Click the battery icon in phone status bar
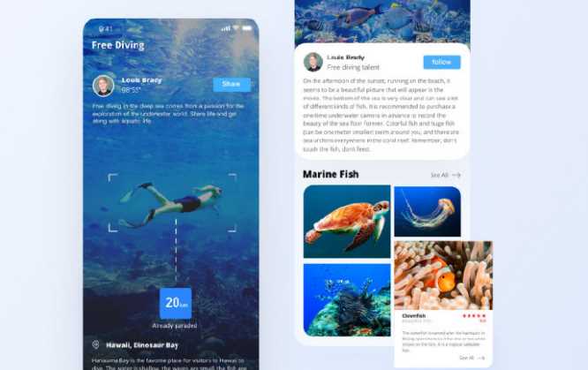Image resolution: width=588 pixels, height=370 pixels. (247, 28)
